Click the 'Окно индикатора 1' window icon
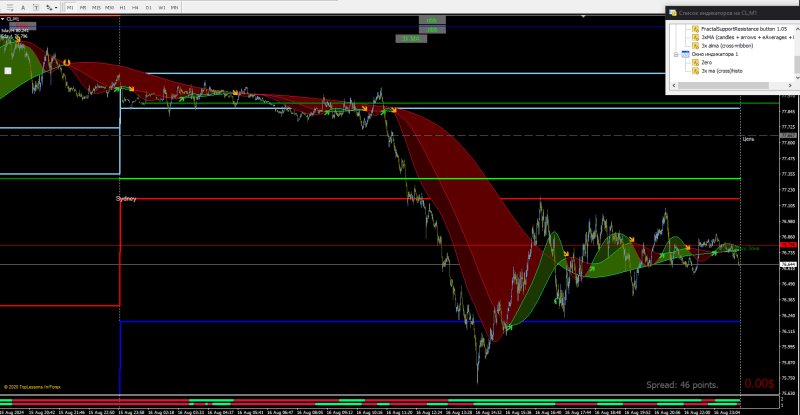The height and width of the screenshot is (415, 800). (x=685, y=54)
